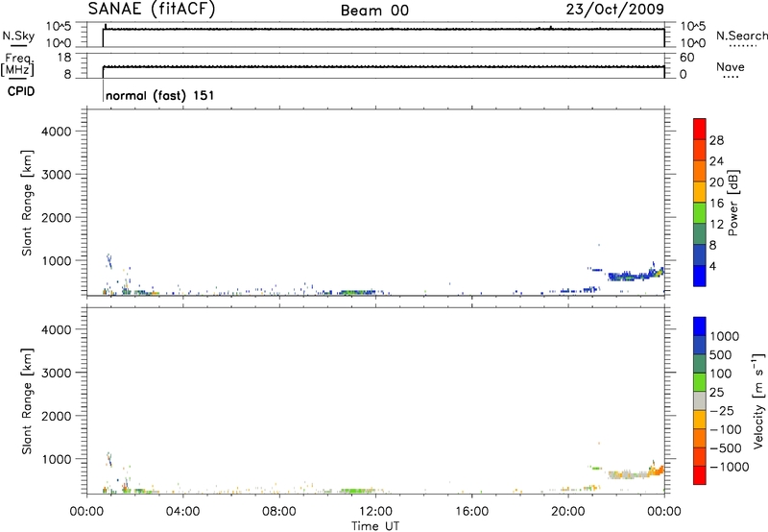The width and height of the screenshot is (768, 532).
Task: Click the Beam 00 heading
Action: 374,11
